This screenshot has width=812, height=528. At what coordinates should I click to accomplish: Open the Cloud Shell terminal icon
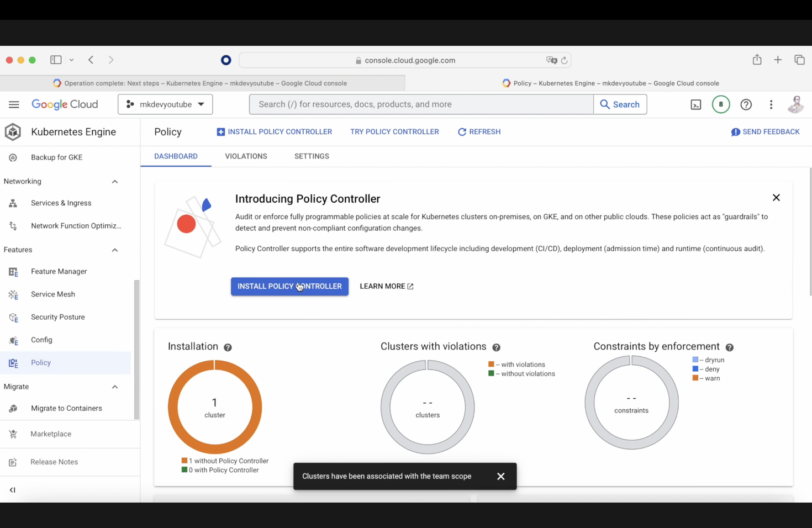coord(696,104)
